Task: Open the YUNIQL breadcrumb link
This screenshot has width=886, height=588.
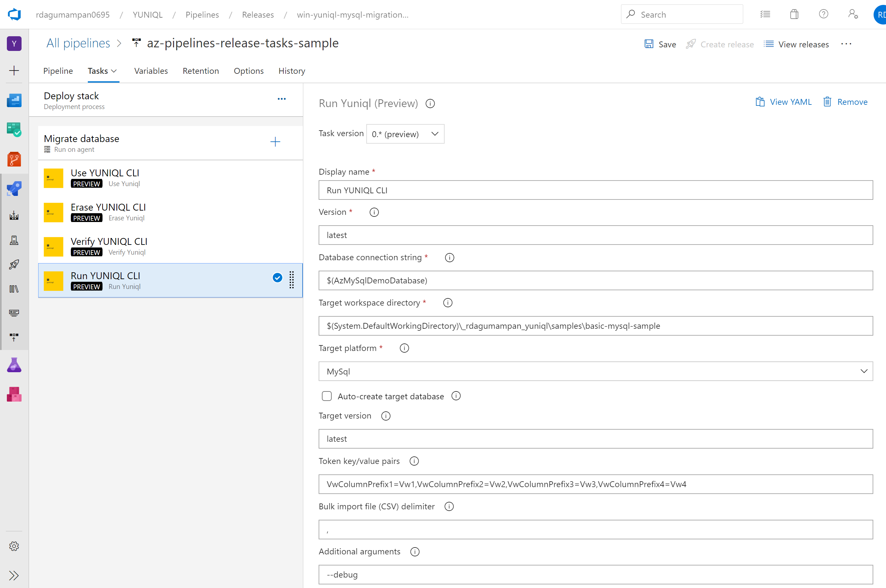Action: (x=148, y=15)
